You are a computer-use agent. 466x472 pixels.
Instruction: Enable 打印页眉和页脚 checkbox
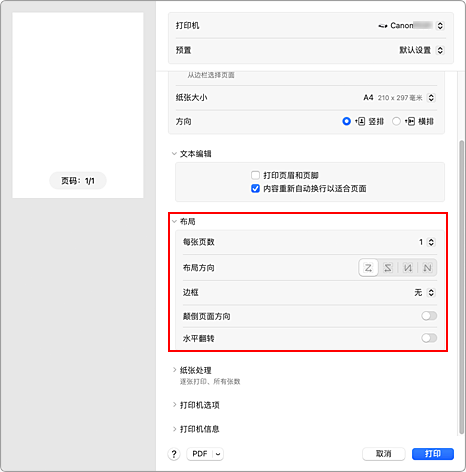255,175
